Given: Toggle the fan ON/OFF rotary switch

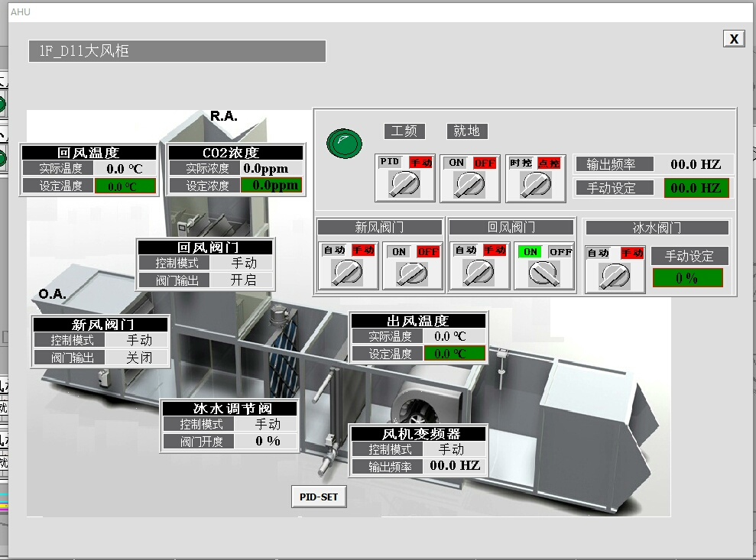Looking at the screenshot, I should 471,184.
